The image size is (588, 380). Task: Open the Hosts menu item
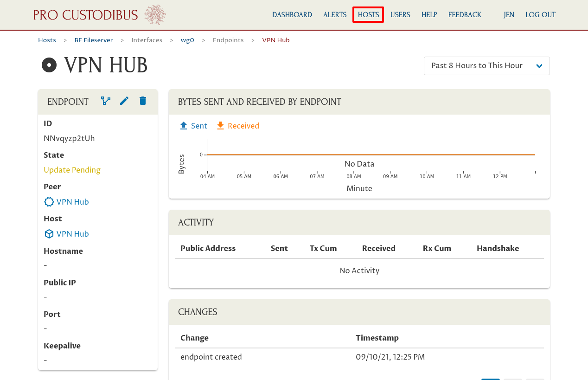(x=369, y=15)
